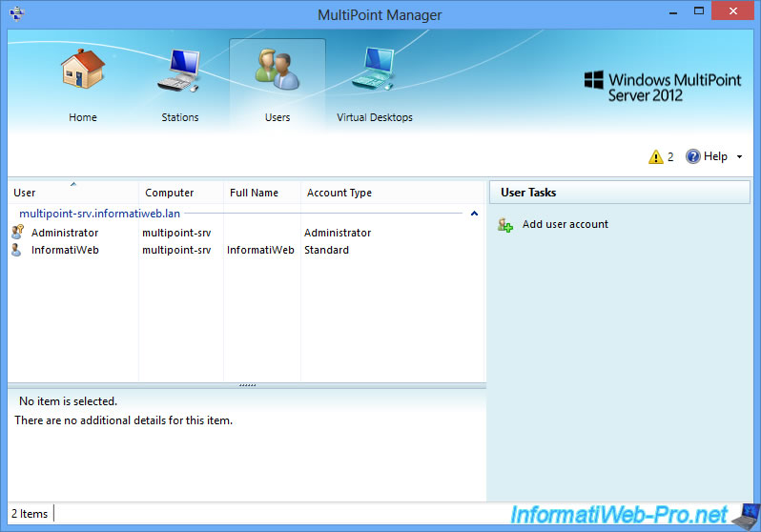The height and width of the screenshot is (532, 761).
Task: Select the InformatiWeb user name
Action: [x=65, y=250]
